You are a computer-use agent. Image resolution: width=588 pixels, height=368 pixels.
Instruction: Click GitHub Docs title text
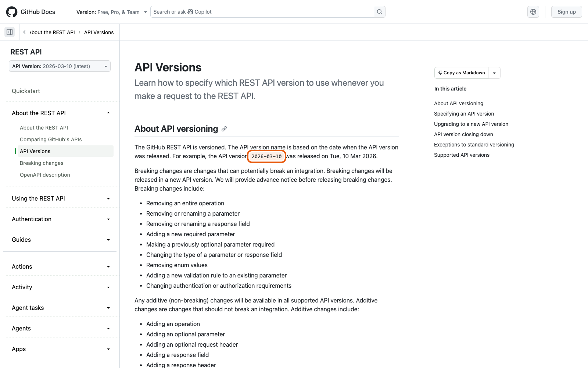coord(38,12)
